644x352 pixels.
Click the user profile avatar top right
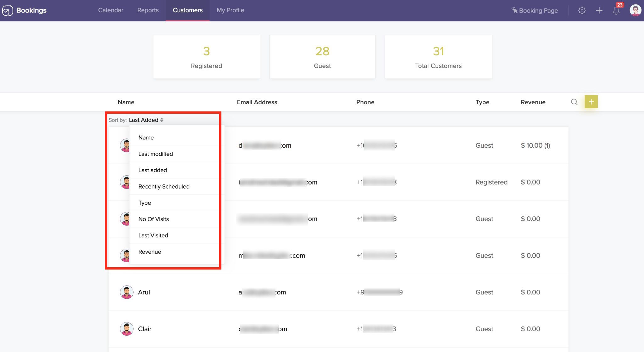tap(635, 10)
